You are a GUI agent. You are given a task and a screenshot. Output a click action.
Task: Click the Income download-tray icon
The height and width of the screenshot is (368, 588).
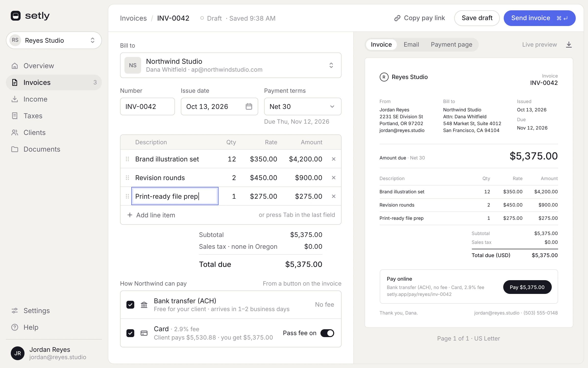[15, 99]
